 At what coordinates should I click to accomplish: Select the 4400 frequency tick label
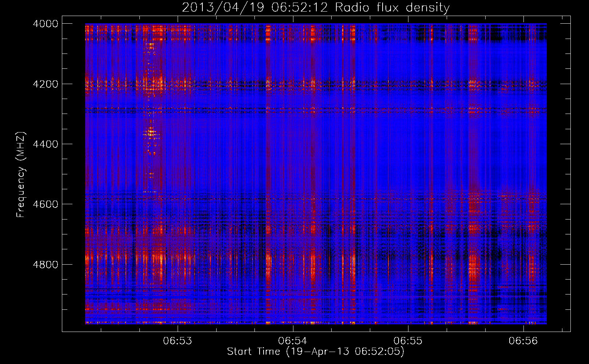(46, 144)
